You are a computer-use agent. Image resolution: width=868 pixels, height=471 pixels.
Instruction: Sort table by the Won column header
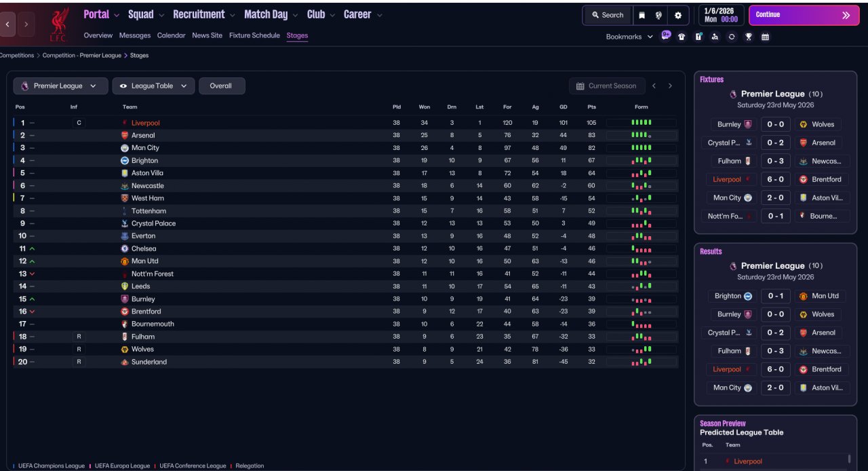click(425, 107)
